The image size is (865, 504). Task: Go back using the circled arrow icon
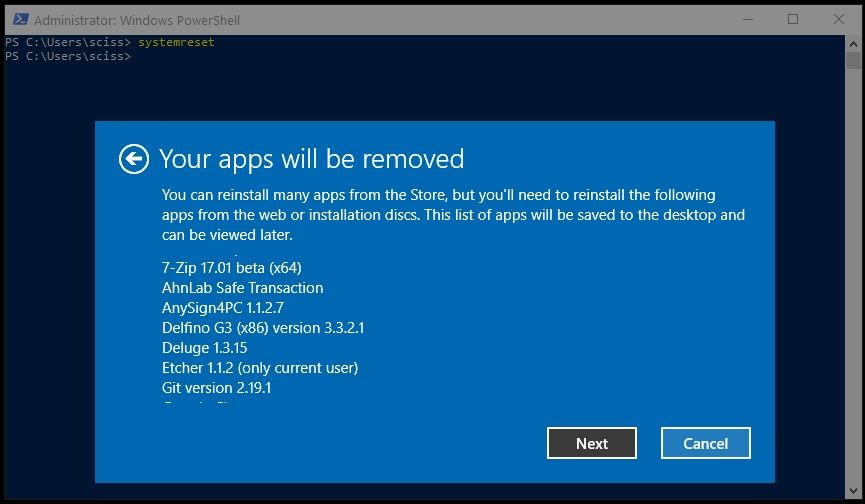pos(134,159)
